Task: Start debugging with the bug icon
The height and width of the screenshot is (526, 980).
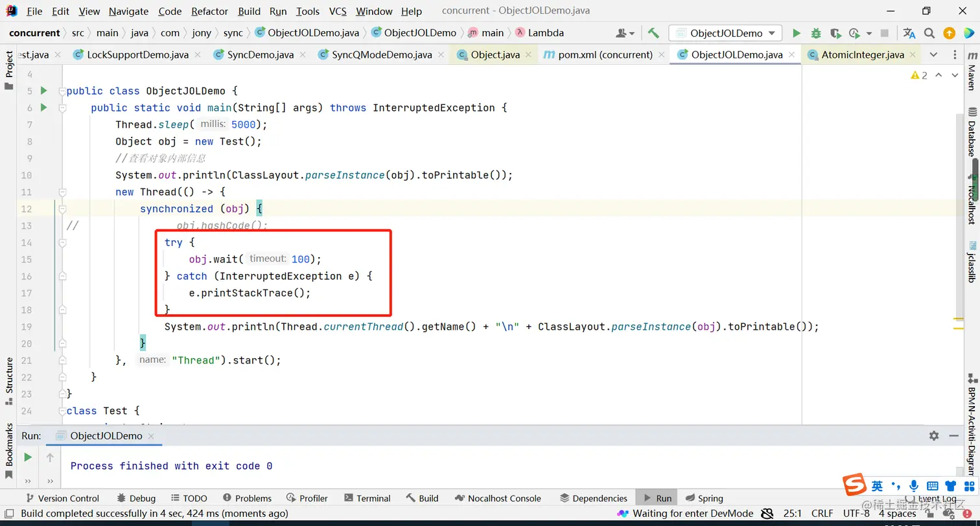Action: 816,33
